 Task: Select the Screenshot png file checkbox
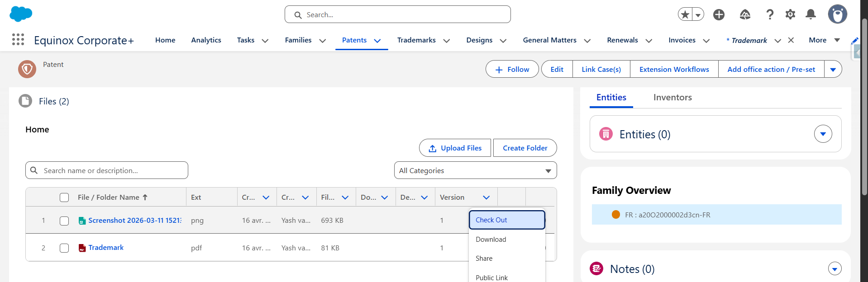point(64,221)
